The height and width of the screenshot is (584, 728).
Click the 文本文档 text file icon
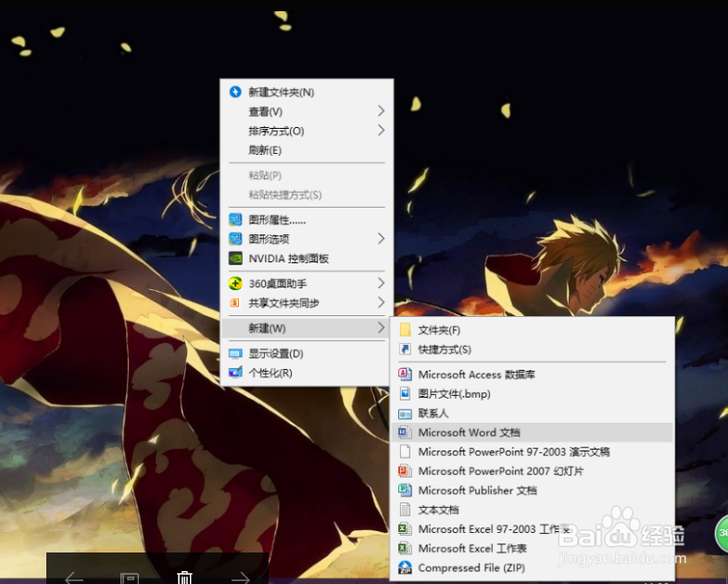pos(406,510)
